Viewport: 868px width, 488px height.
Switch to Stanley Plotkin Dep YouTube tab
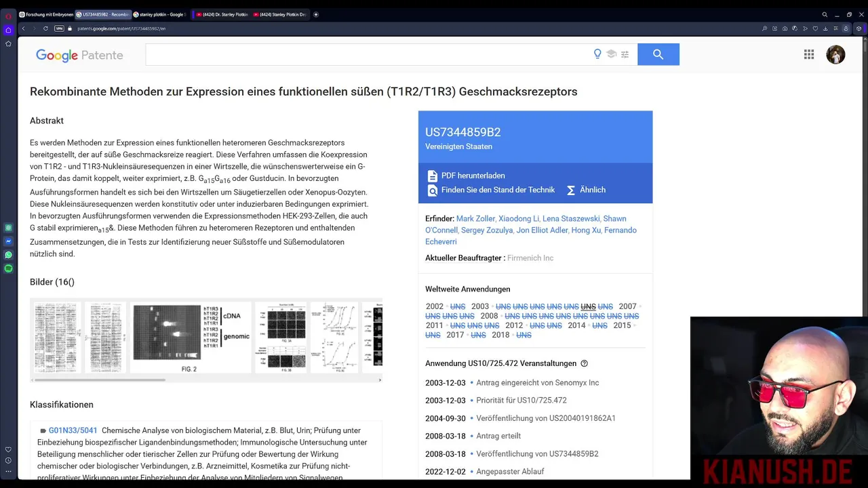tap(279, 14)
